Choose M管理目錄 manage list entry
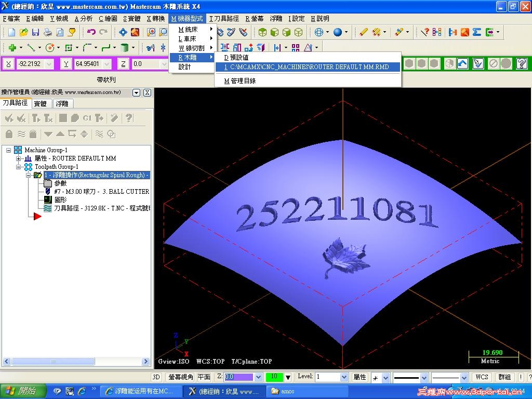 (308, 81)
